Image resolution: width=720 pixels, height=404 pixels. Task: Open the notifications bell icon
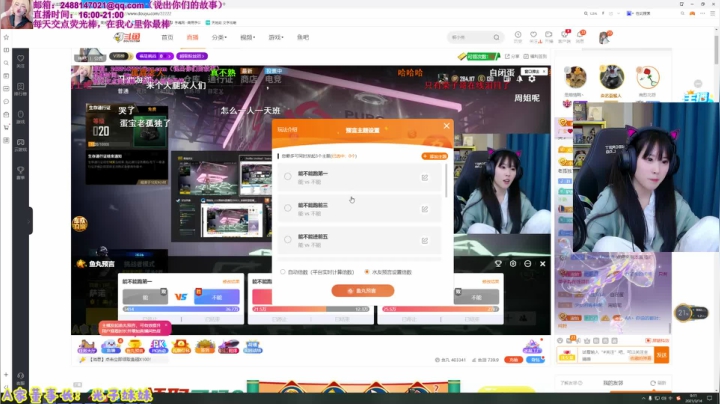pyautogui.click(x=580, y=36)
